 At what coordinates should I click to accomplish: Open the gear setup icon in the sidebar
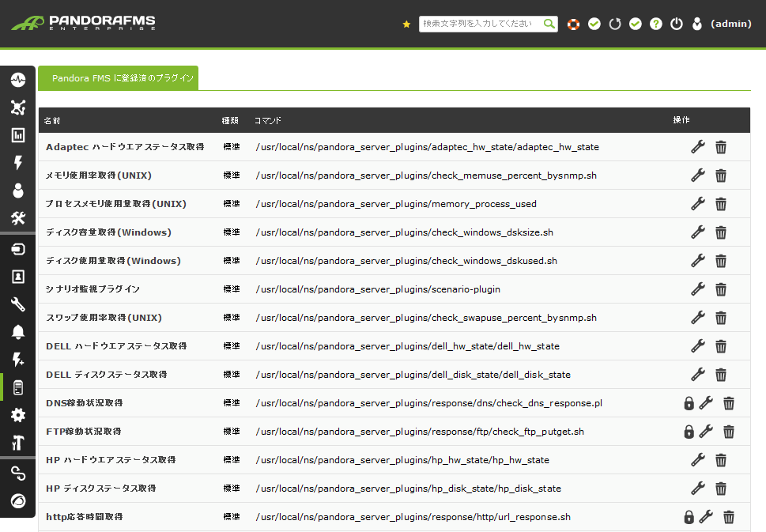(x=18, y=415)
